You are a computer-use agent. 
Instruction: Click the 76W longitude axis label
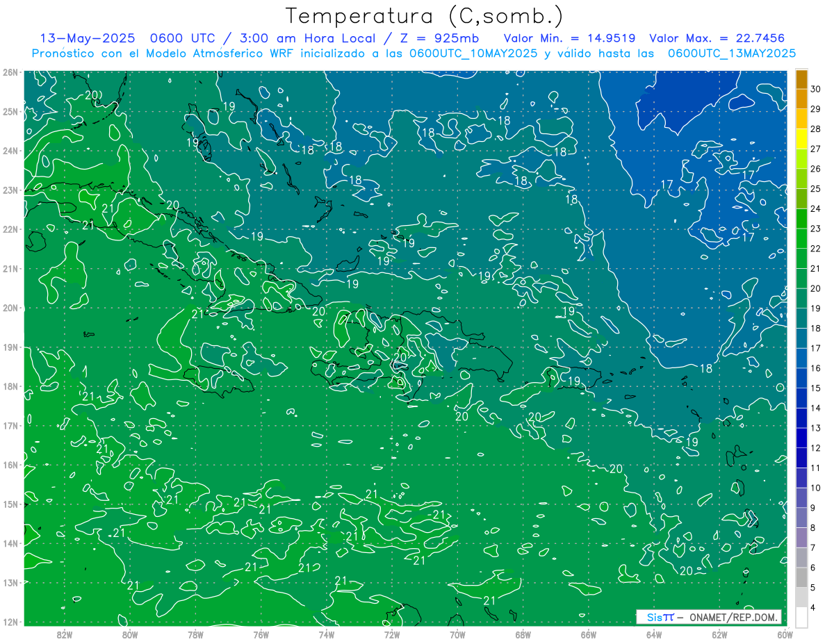261,634
